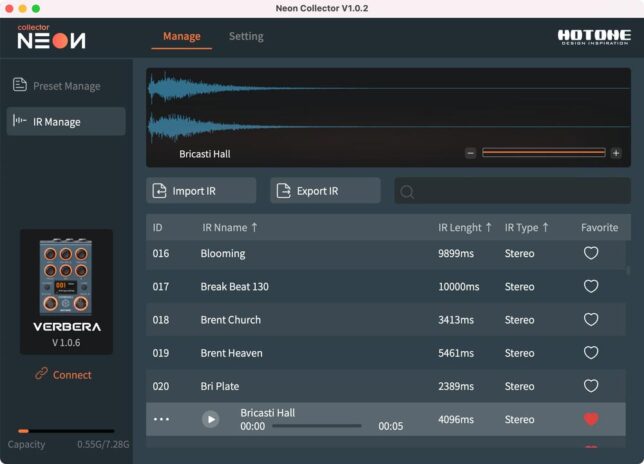Play the Bricasti Hall IR preview
Screen dimensions: 644x464
pos(211,419)
